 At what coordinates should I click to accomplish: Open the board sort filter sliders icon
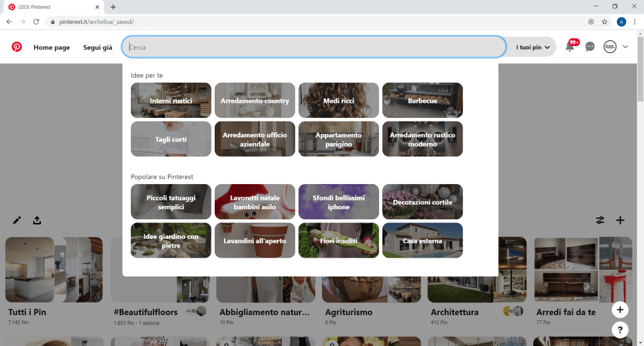(601, 220)
